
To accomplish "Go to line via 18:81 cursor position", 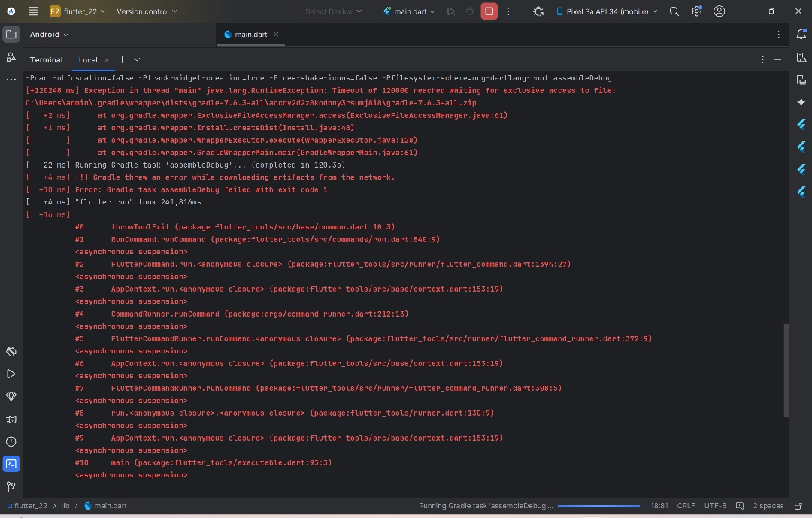I will (659, 506).
